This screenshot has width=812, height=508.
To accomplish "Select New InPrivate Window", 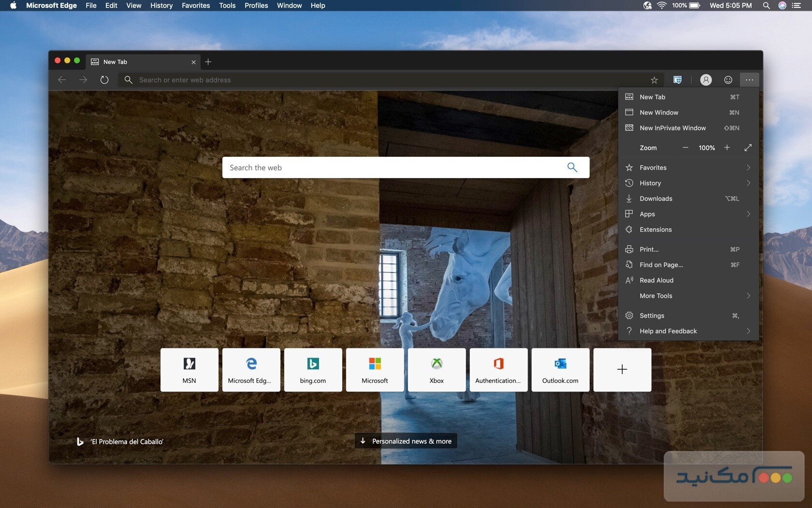I will (672, 128).
